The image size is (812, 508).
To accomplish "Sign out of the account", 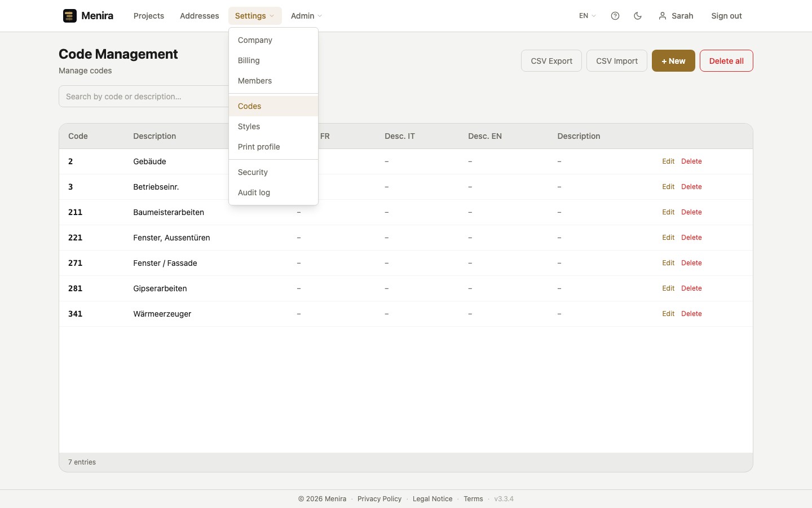I will point(726,16).
